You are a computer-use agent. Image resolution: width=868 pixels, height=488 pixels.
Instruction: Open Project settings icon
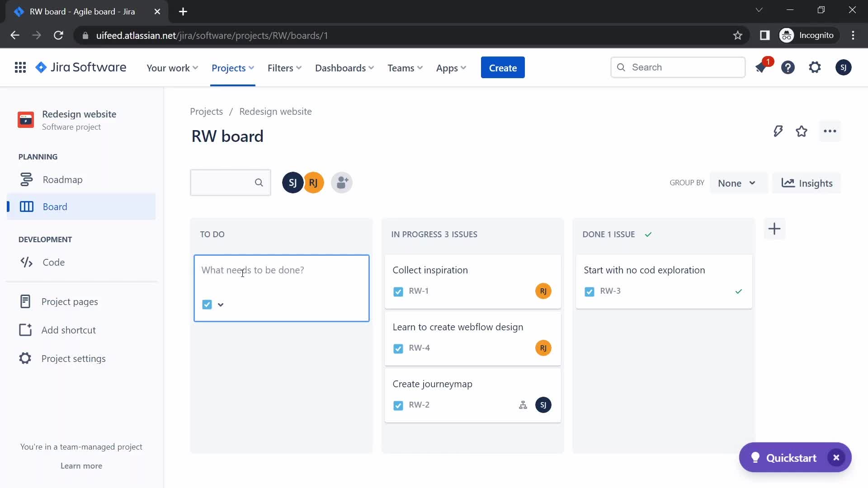[24, 358]
